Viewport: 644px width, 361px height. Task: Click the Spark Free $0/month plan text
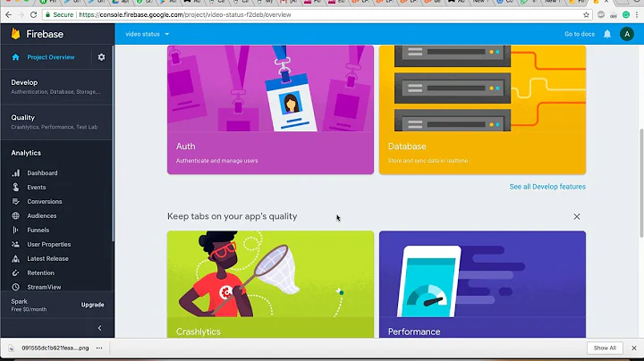point(29,306)
